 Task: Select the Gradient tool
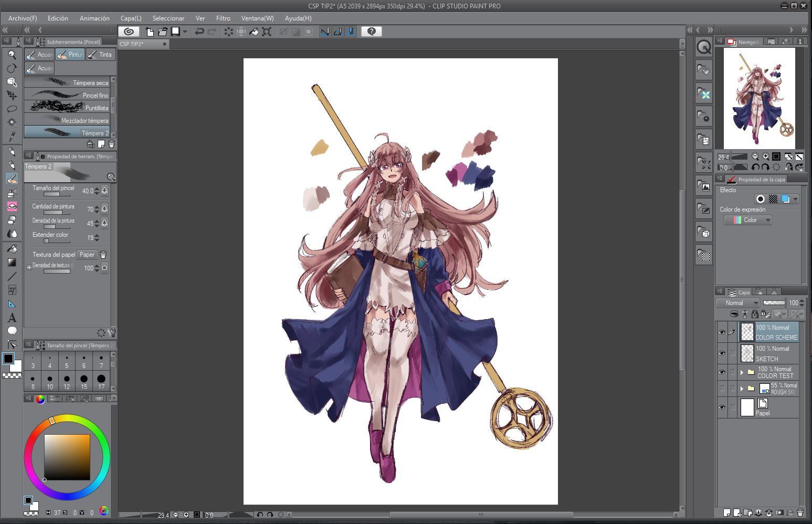pyautogui.click(x=12, y=262)
